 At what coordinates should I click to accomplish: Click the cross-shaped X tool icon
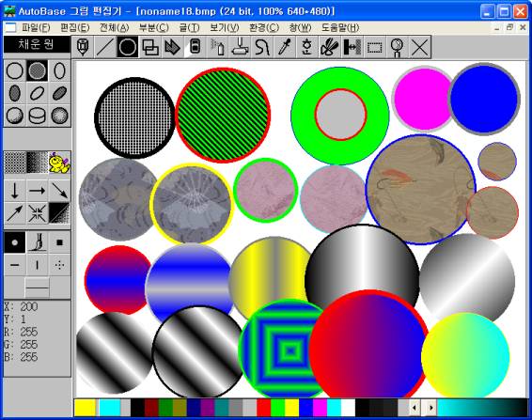[x=420, y=47]
